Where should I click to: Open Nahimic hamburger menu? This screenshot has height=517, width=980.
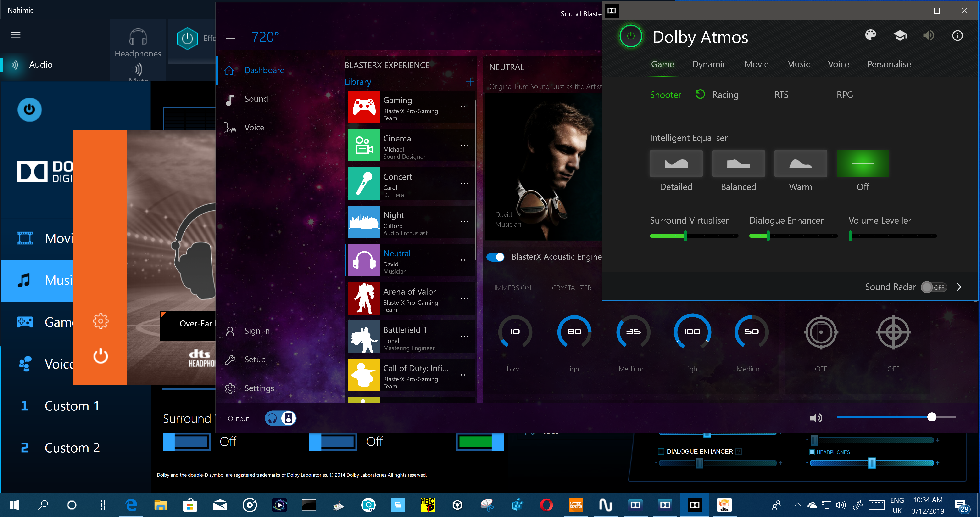(x=15, y=35)
